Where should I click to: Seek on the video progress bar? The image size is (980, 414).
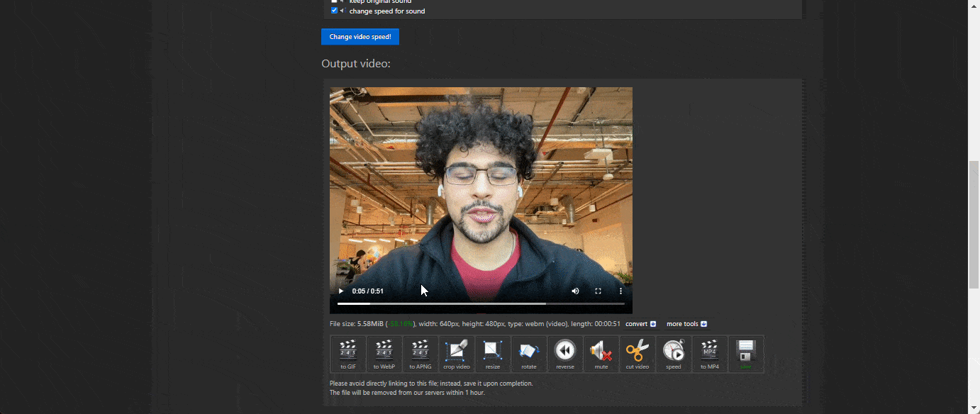(x=481, y=303)
